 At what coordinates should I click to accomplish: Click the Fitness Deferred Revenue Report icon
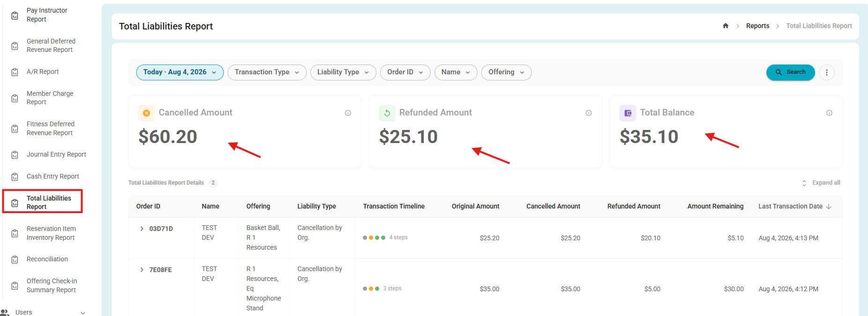[15, 129]
